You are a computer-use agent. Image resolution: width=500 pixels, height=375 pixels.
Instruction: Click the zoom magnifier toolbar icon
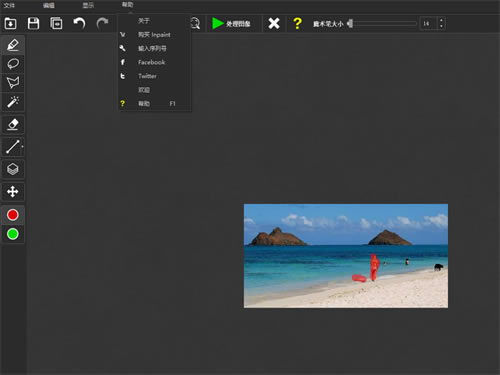coord(195,24)
